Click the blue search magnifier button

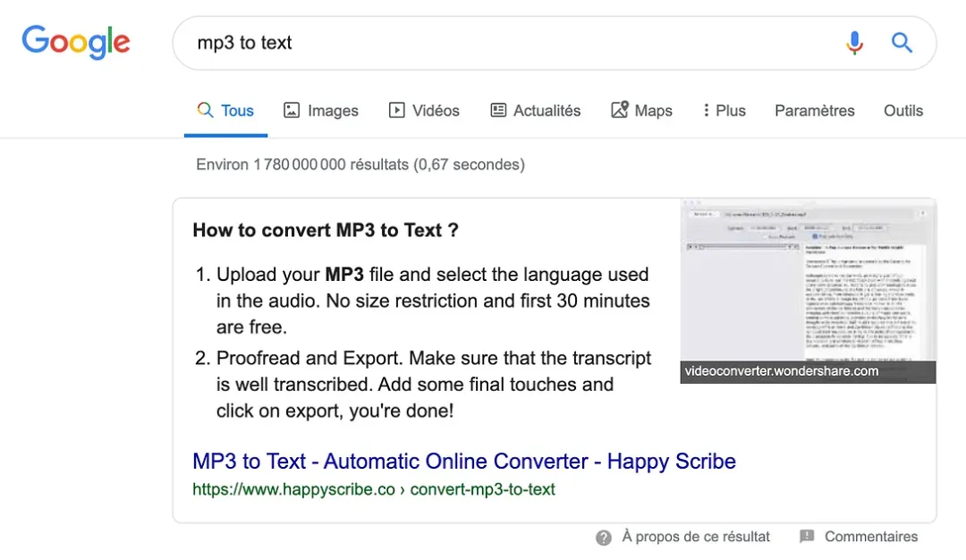902,43
